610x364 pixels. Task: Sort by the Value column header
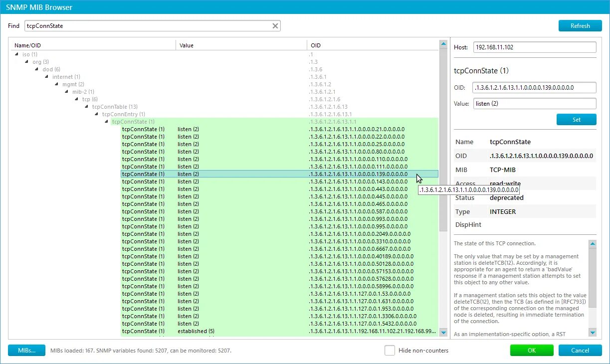point(241,45)
